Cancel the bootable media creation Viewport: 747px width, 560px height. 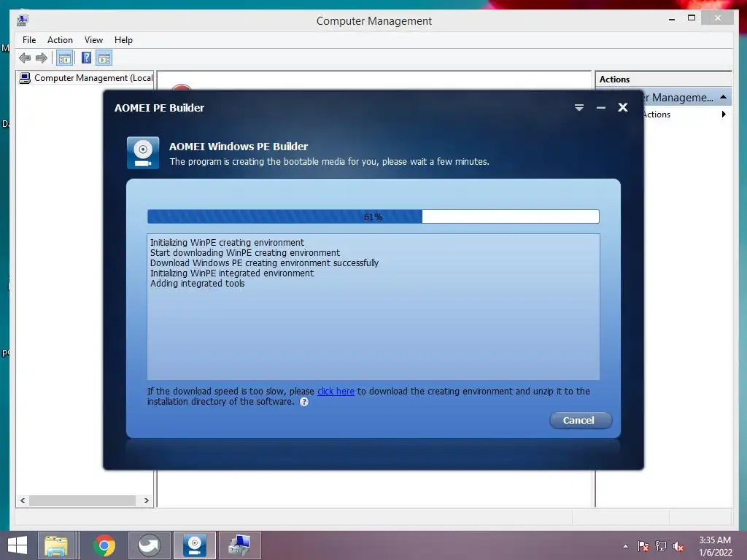[580, 420]
